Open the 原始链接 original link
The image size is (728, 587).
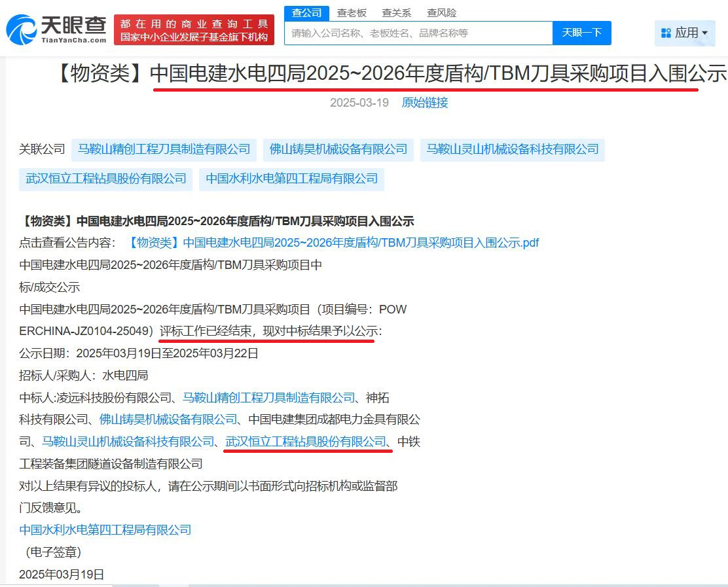point(425,103)
